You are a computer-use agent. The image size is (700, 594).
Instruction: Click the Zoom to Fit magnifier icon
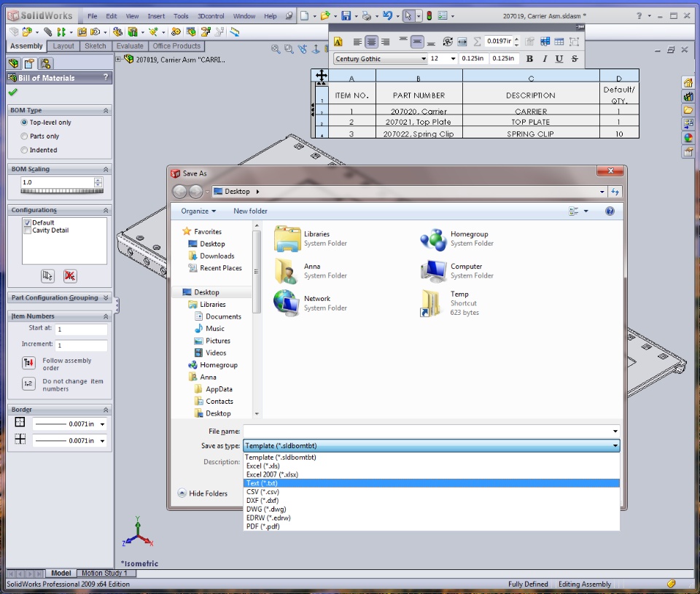coord(276,49)
